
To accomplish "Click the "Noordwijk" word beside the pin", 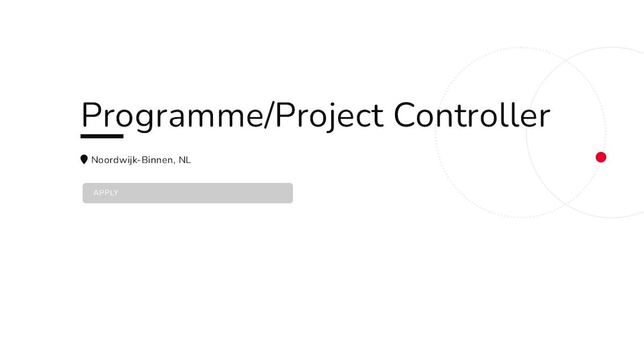I will (114, 160).
